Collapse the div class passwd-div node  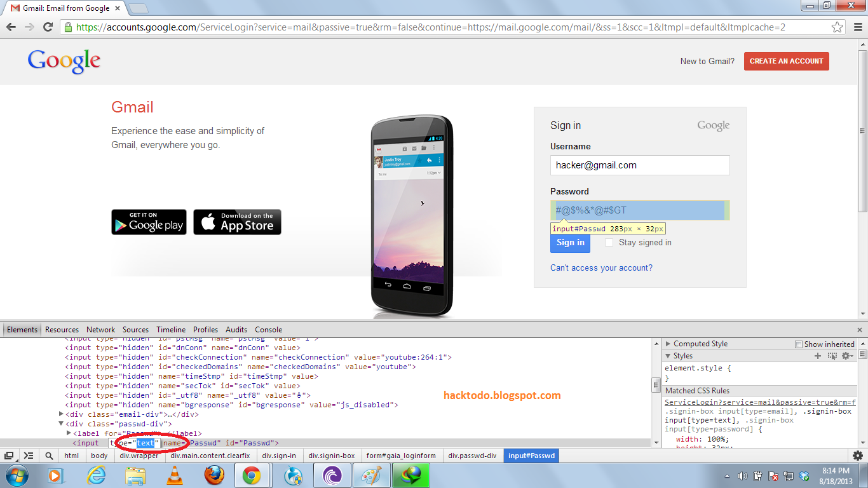[61, 424]
